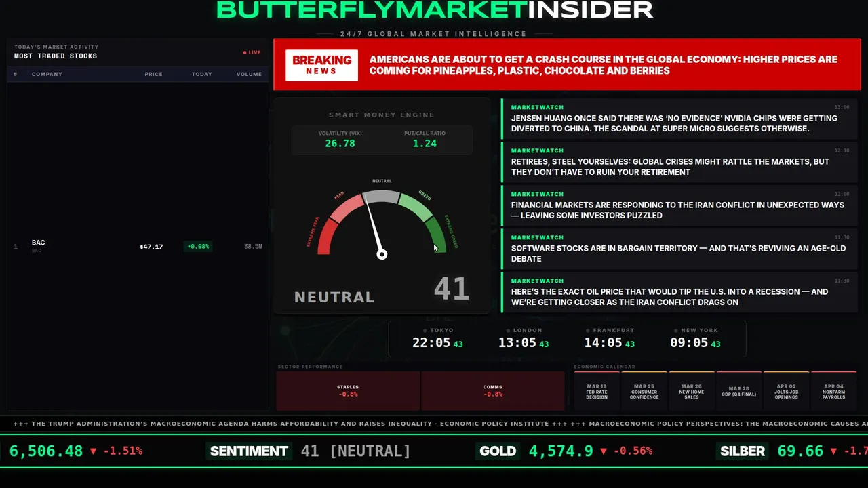This screenshot has height=488, width=868.
Task: Sort the table by Company column
Action: click(47, 74)
